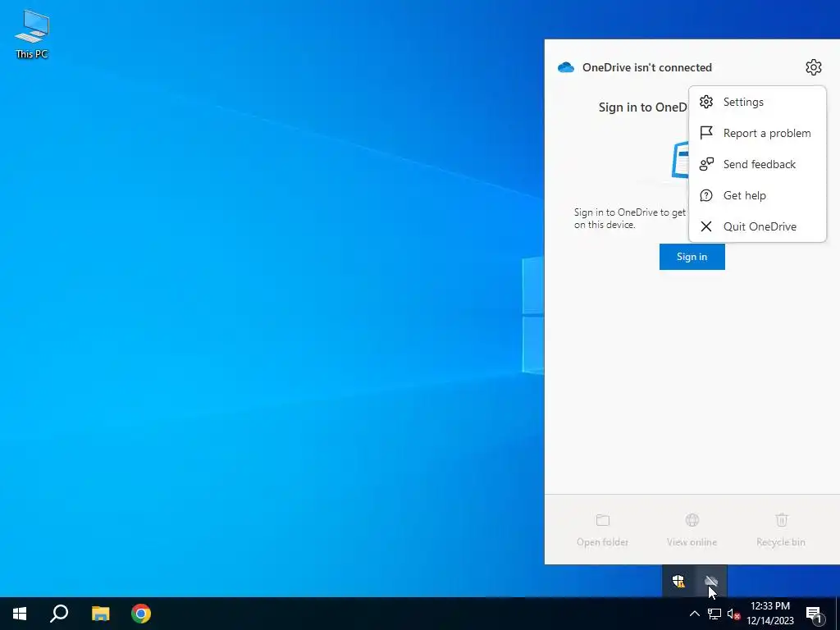Click the X icon beside Quit OneDrive

pos(706,226)
